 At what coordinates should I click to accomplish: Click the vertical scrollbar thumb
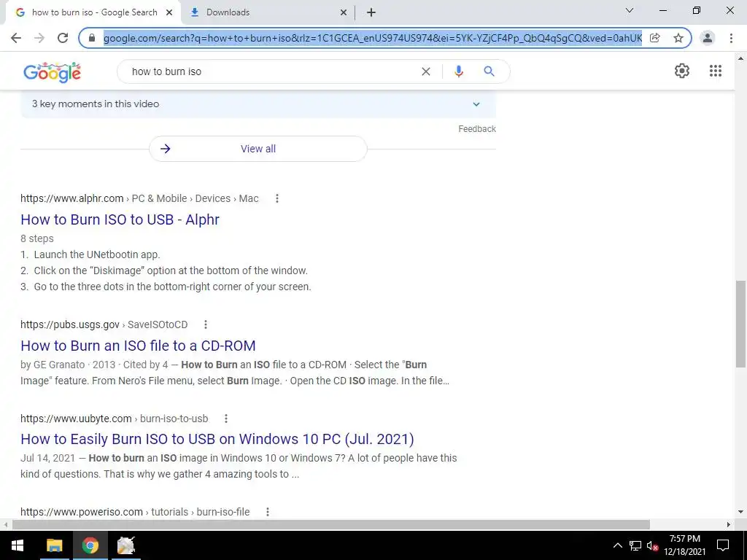pos(740,324)
